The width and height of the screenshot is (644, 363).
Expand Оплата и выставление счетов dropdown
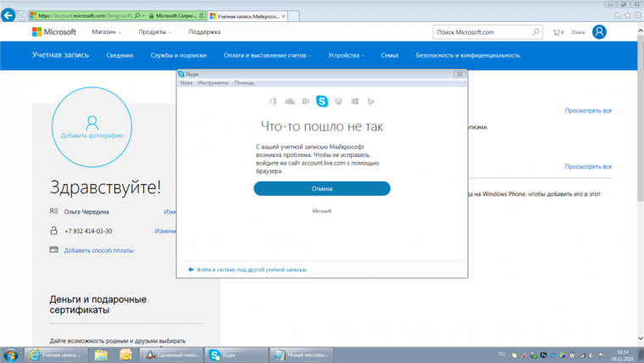point(267,55)
